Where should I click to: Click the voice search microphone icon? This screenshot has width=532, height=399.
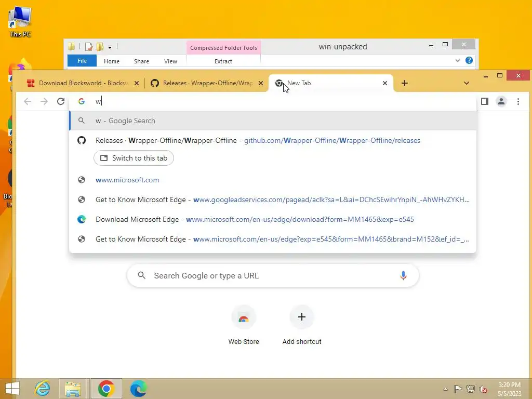pos(403,275)
